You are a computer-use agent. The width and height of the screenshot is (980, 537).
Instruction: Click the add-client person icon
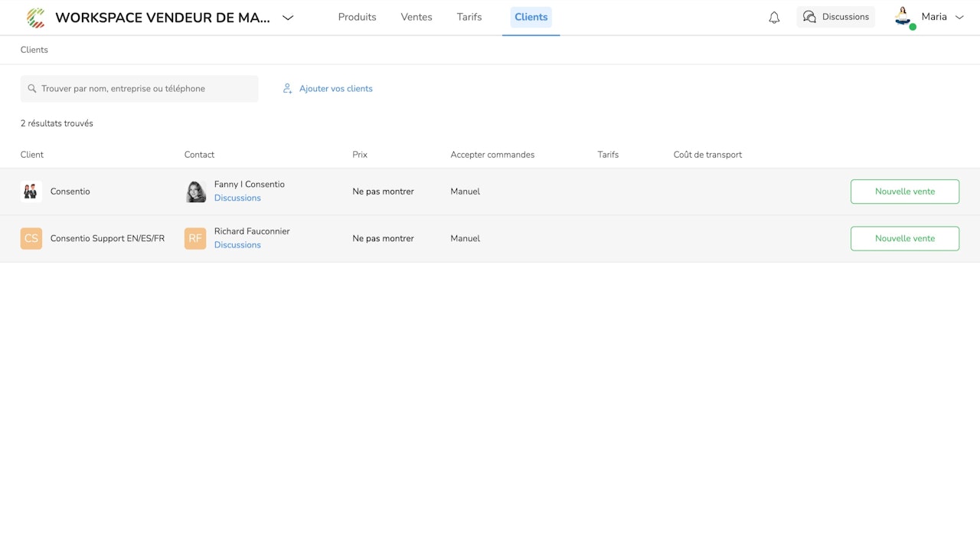coord(288,89)
